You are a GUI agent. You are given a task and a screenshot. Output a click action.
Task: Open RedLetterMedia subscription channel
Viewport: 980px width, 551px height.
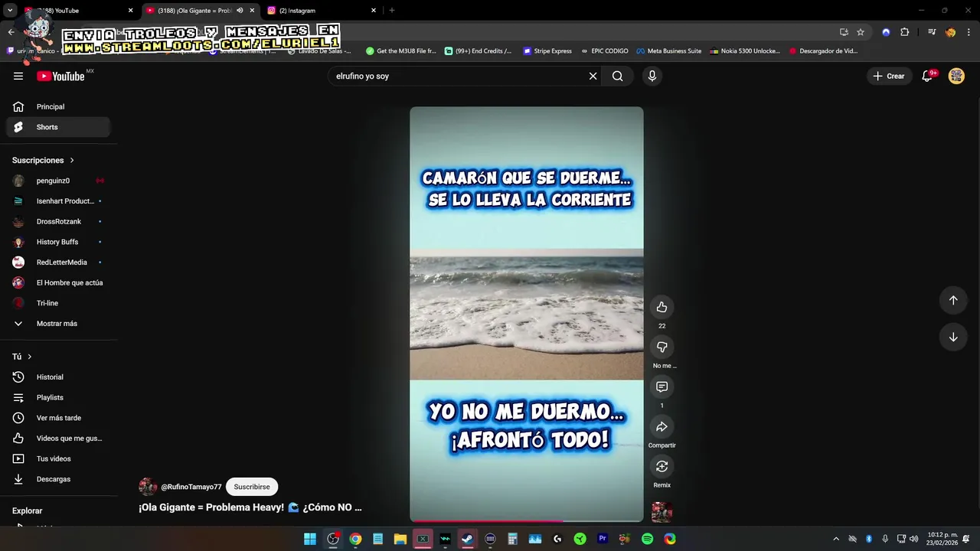58,262
